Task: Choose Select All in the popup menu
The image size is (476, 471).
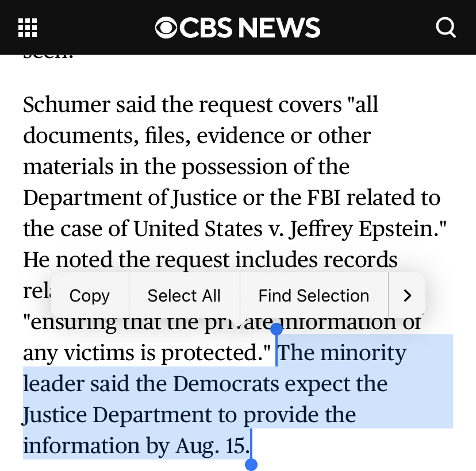Action: point(184,295)
